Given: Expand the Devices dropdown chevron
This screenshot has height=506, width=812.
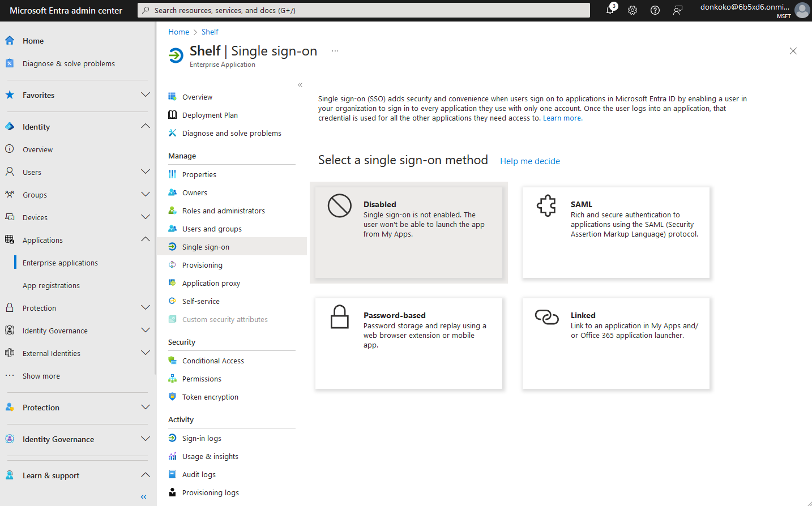Looking at the screenshot, I should click(146, 217).
